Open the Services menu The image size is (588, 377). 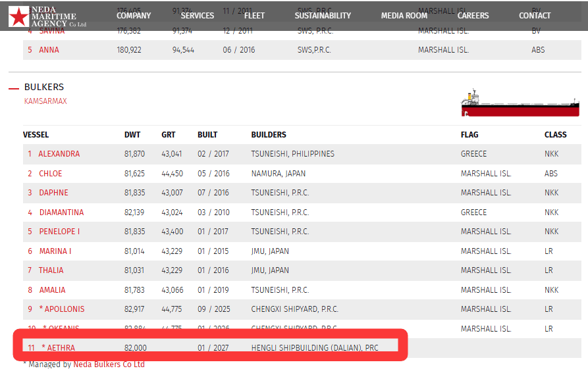(x=198, y=16)
